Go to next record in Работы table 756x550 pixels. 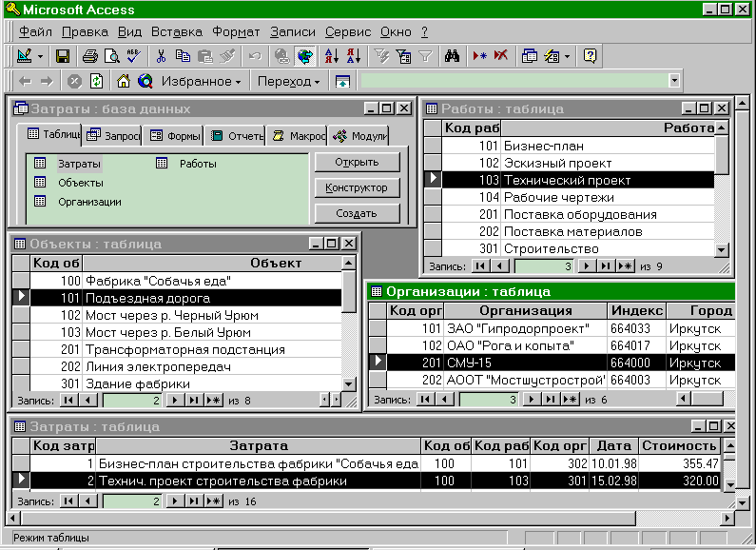coord(587,265)
